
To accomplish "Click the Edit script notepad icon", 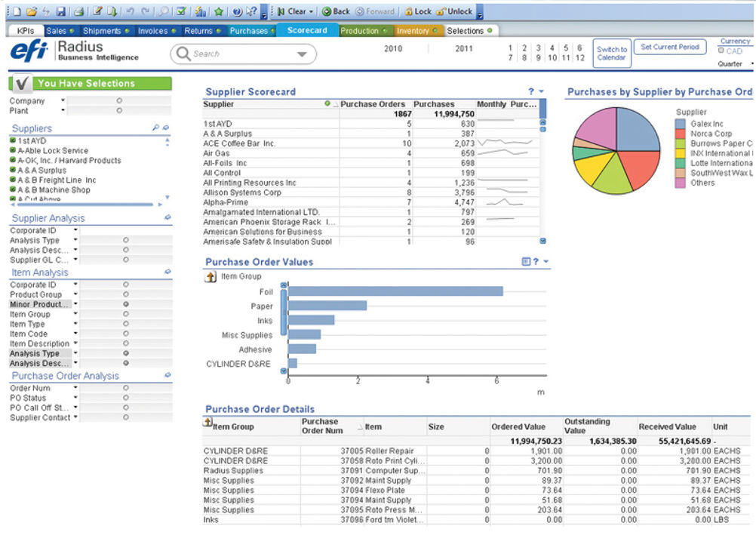I will [97, 11].
